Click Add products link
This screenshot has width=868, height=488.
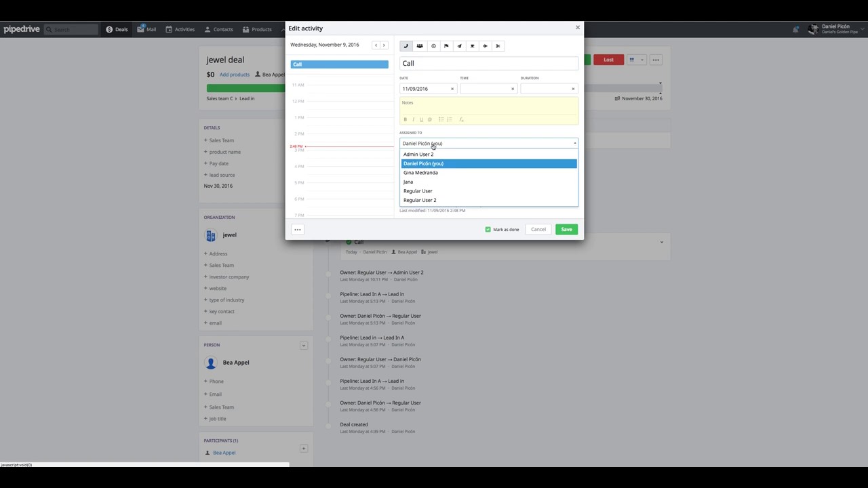(235, 75)
